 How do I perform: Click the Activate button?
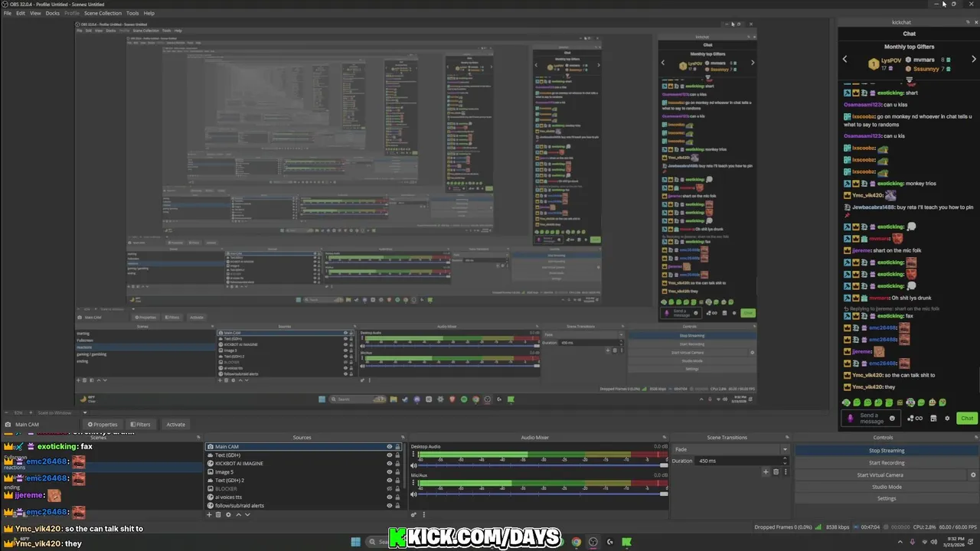coord(176,424)
